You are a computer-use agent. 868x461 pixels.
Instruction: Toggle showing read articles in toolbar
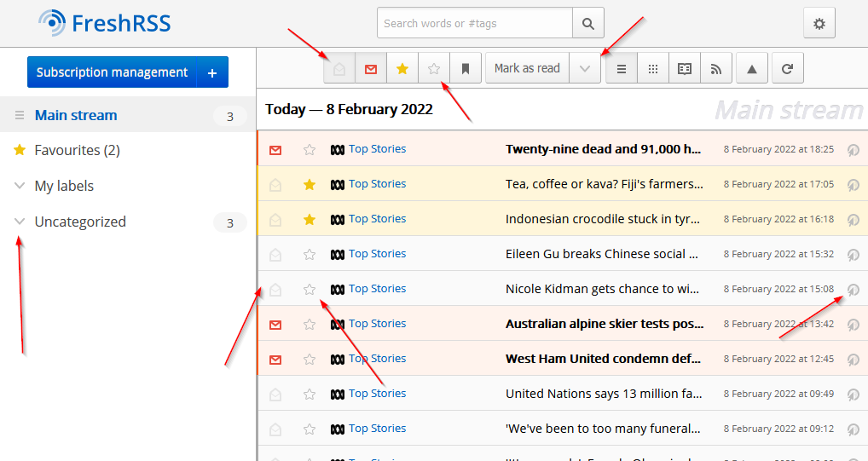339,69
